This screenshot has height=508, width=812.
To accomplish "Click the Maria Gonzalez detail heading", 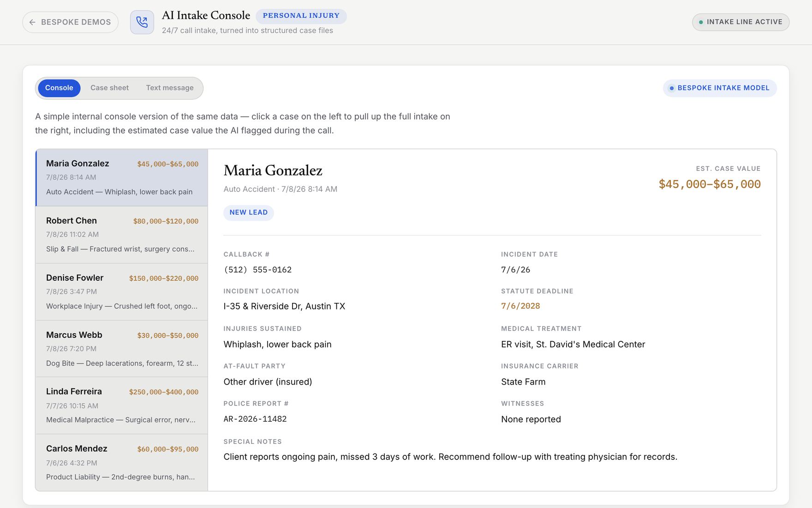I will tap(273, 170).
